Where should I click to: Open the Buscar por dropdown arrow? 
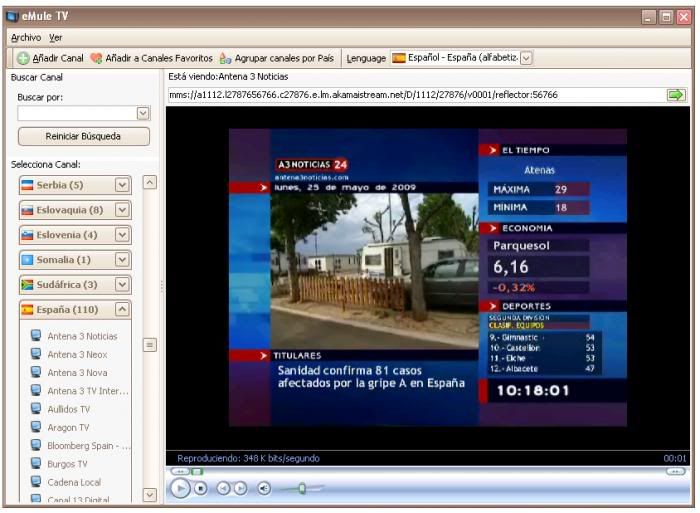pyautogui.click(x=143, y=113)
